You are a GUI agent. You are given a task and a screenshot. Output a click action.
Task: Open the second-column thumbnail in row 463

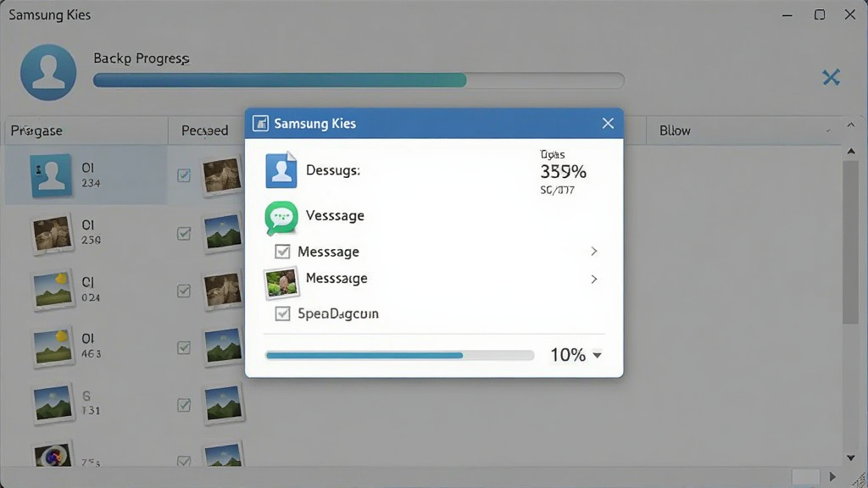[223, 347]
